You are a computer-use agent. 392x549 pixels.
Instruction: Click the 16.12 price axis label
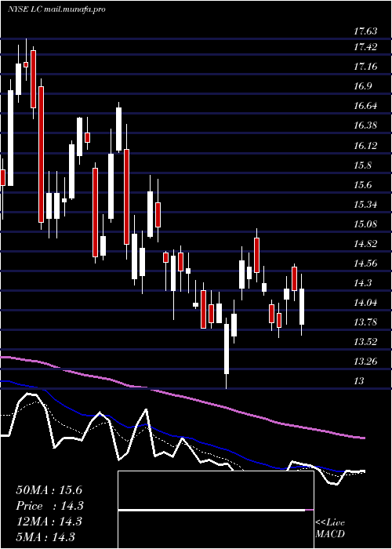(365, 145)
